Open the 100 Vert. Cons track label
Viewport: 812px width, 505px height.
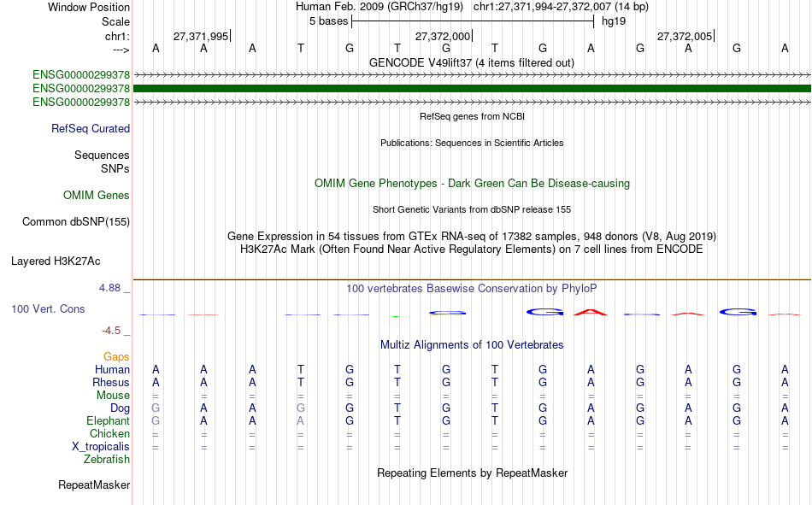48,308
